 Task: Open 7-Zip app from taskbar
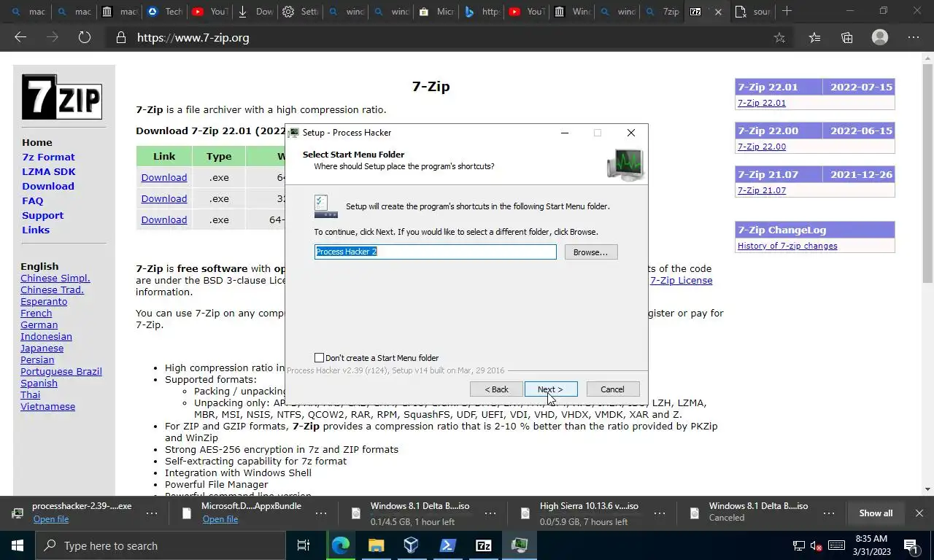click(483, 545)
